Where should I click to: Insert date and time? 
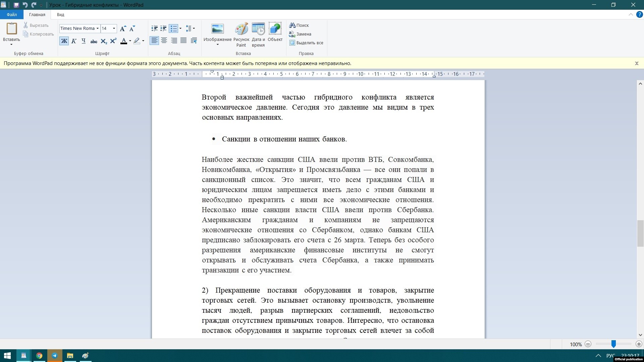[258, 34]
